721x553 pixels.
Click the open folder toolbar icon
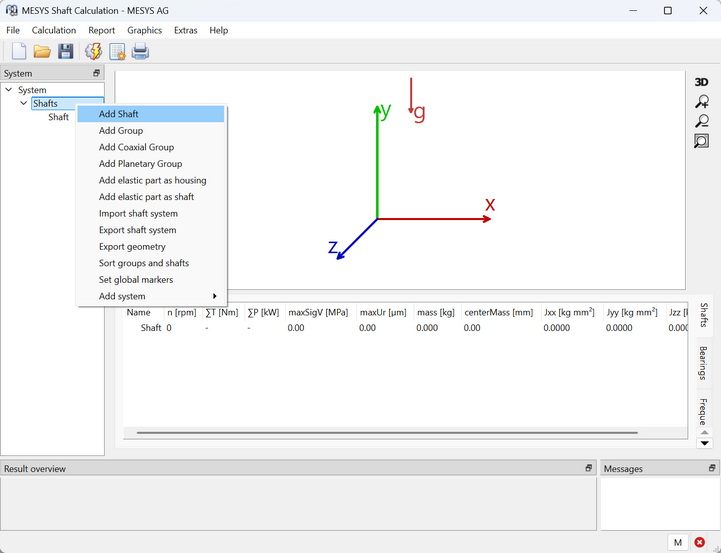pos(42,51)
